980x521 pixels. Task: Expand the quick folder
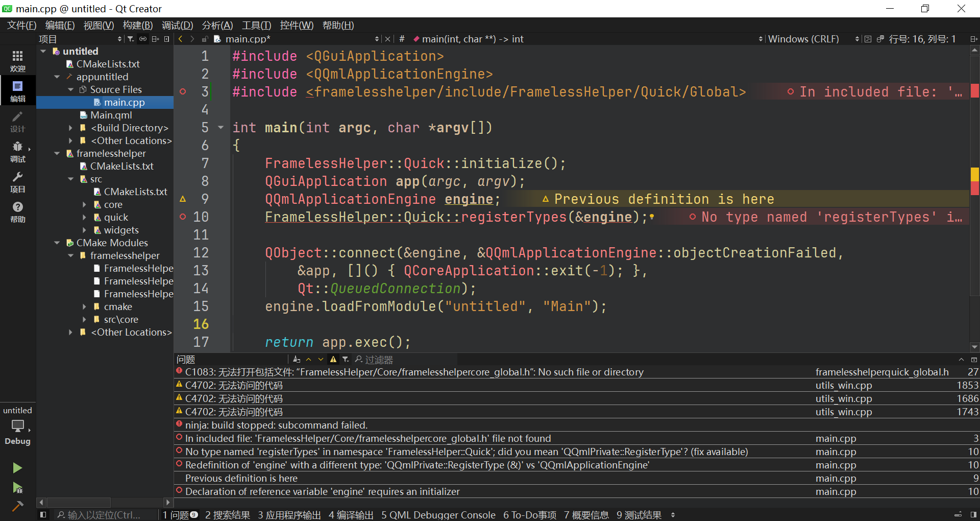pyautogui.click(x=84, y=217)
